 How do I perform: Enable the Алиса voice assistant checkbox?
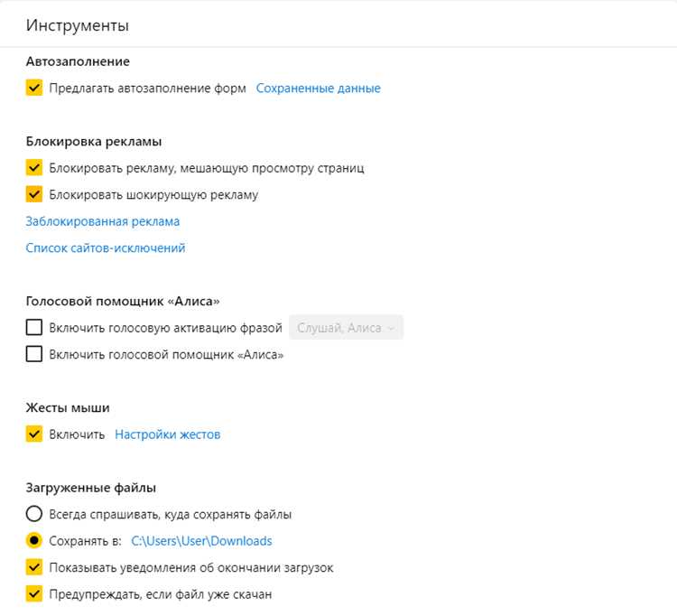tap(34, 354)
